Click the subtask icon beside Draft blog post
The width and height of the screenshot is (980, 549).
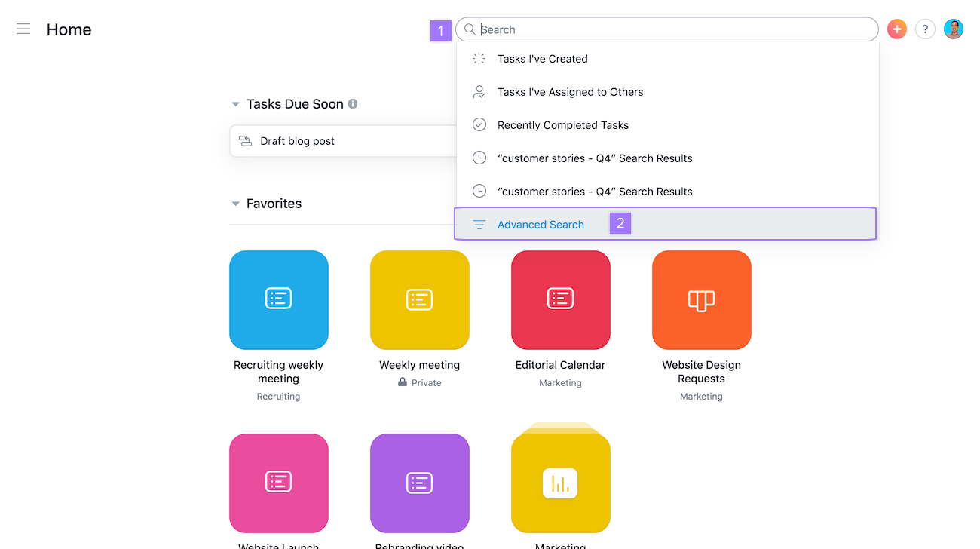click(x=245, y=141)
